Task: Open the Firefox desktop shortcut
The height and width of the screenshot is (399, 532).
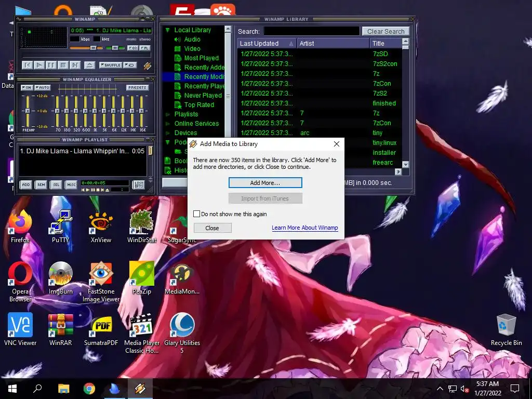Action: [20, 227]
